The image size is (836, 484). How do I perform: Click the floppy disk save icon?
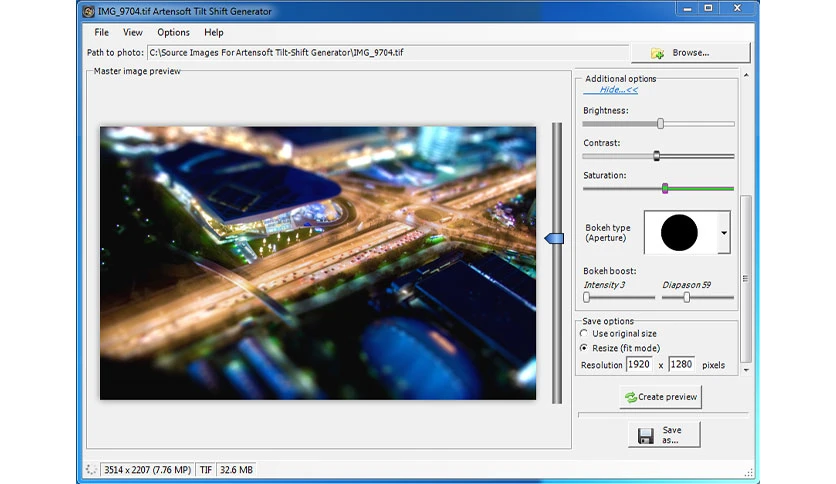(x=646, y=435)
